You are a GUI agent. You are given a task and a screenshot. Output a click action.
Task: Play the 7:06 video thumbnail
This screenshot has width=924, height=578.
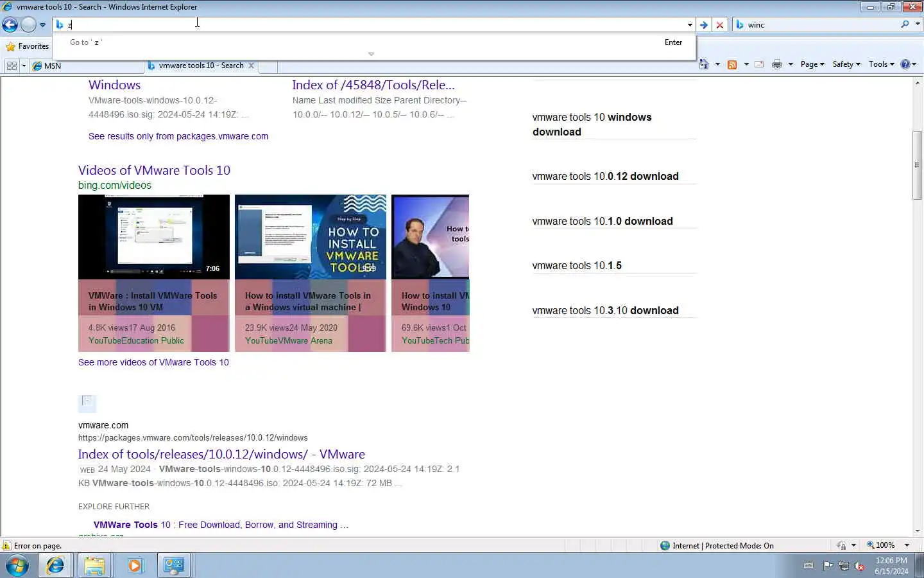[154, 237]
